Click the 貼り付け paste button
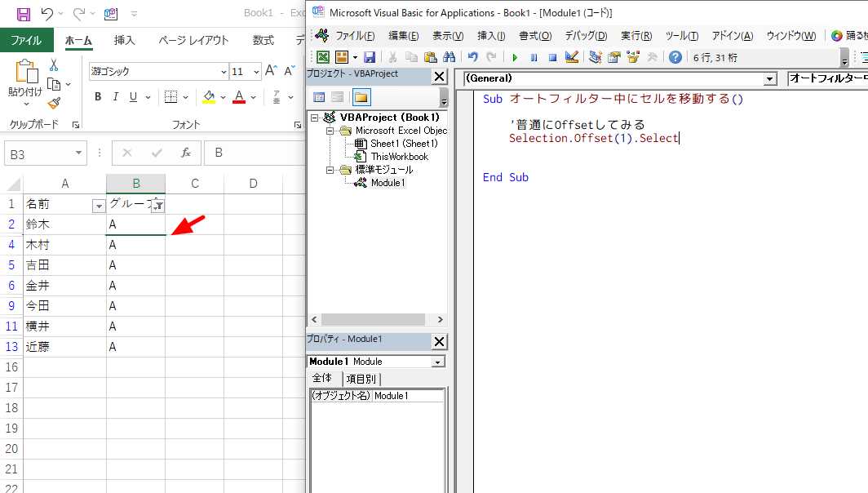The image size is (868, 493). (x=25, y=79)
